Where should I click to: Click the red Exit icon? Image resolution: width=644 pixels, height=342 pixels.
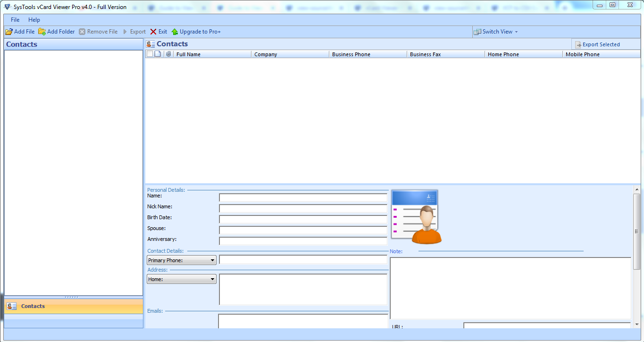coord(153,32)
